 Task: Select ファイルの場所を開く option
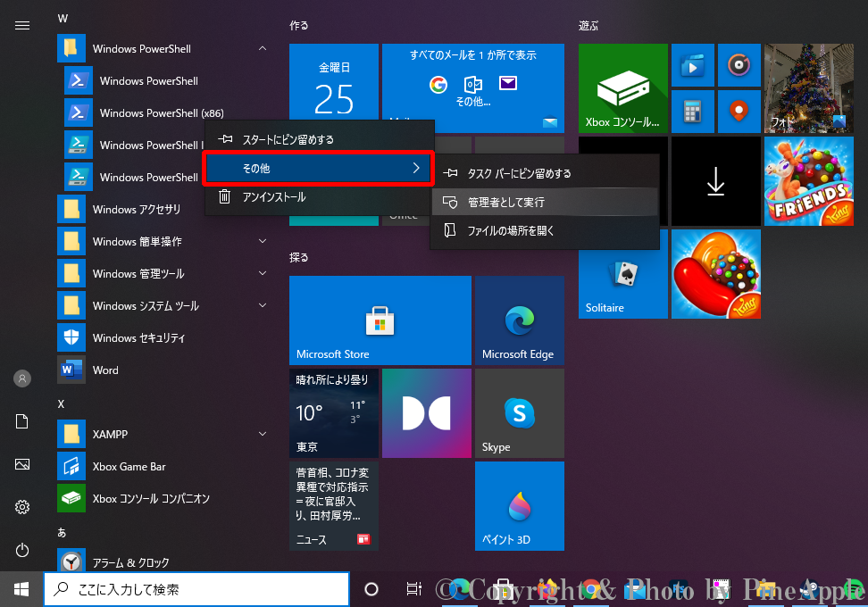(511, 231)
